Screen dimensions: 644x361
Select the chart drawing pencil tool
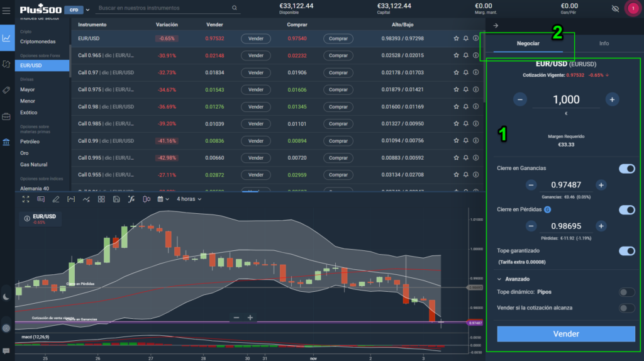(56, 199)
